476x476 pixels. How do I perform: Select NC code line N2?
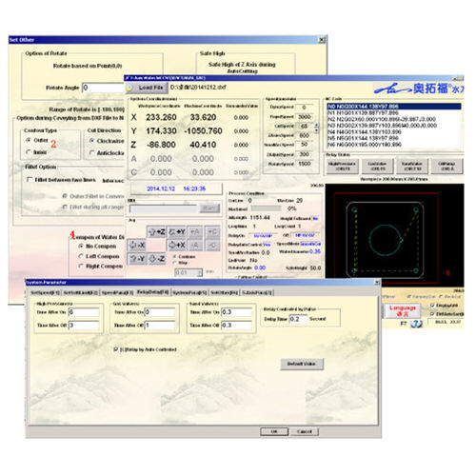394,119
